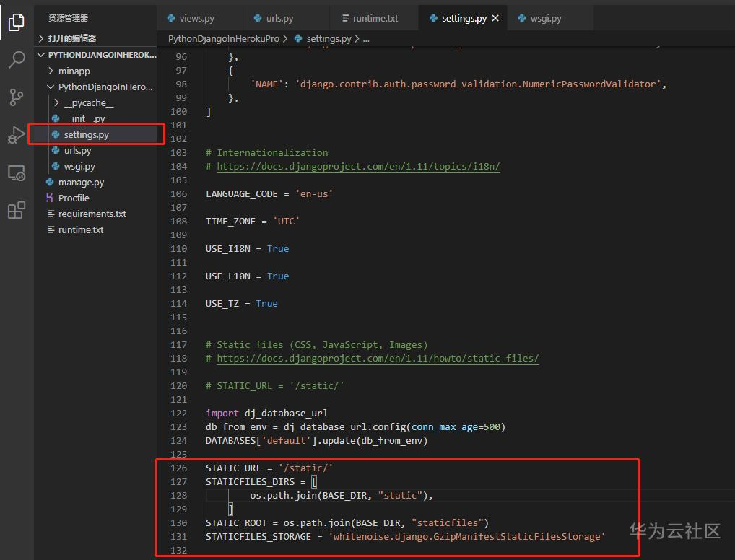Click settings.py in the breadcrumb
Image resolution: width=735 pixels, height=560 pixels.
point(329,39)
